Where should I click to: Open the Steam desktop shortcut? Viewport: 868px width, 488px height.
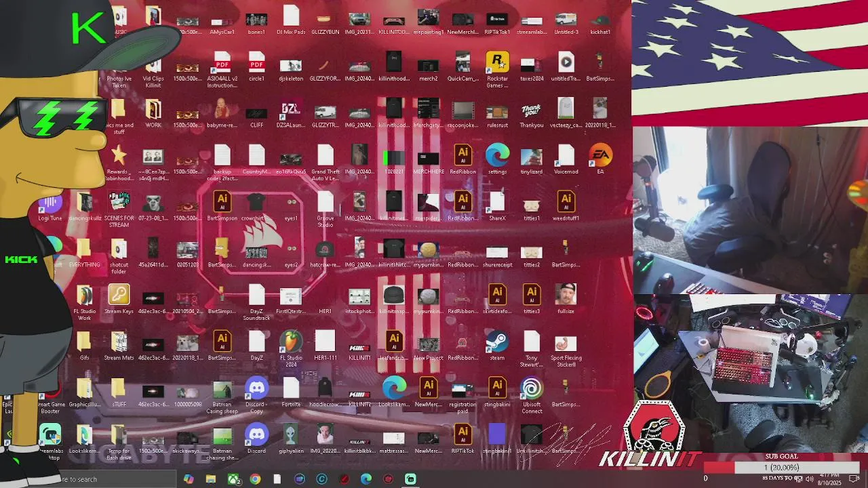click(497, 342)
